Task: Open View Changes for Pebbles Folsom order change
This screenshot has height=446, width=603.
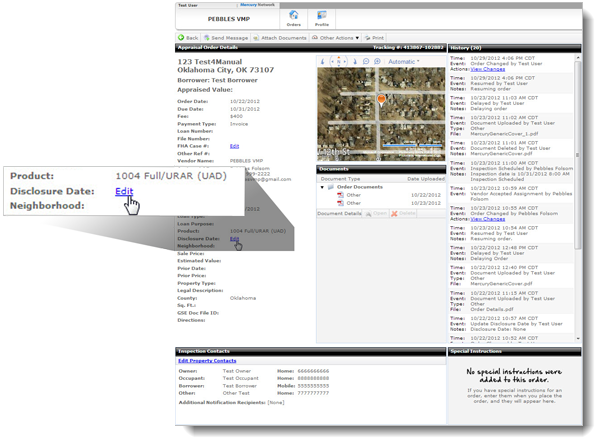Action: (487, 219)
